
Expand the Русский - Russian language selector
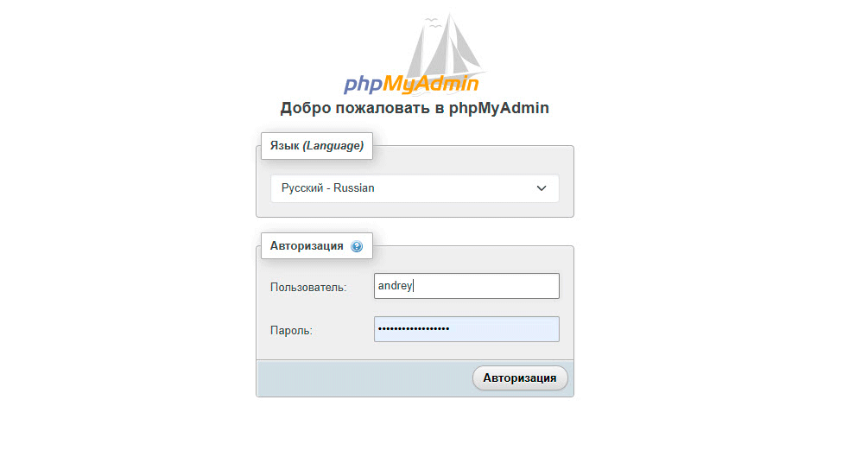[x=415, y=188]
